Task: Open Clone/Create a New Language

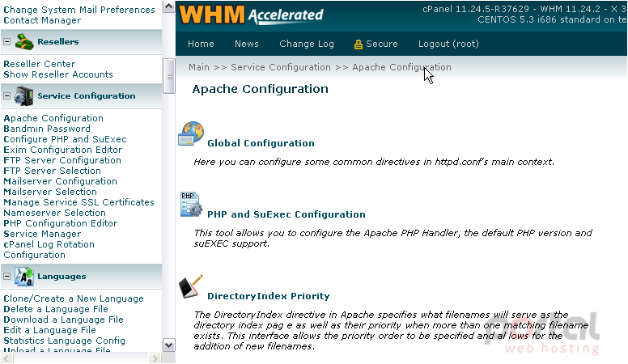Action: [x=74, y=298]
